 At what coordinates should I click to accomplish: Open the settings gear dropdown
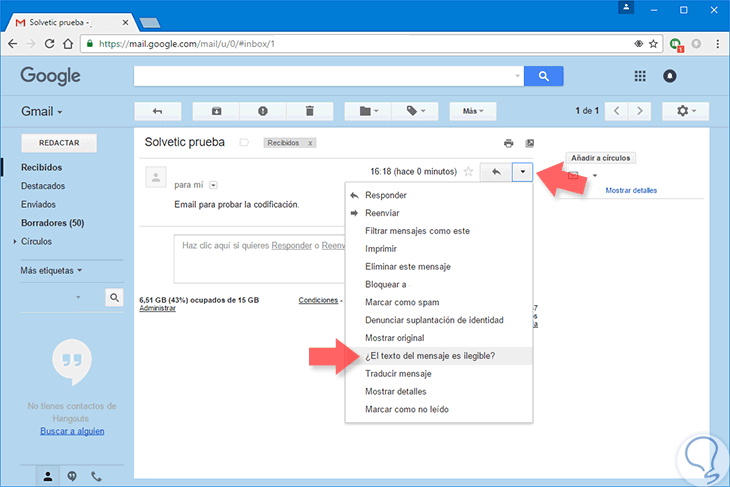pyautogui.click(x=686, y=111)
